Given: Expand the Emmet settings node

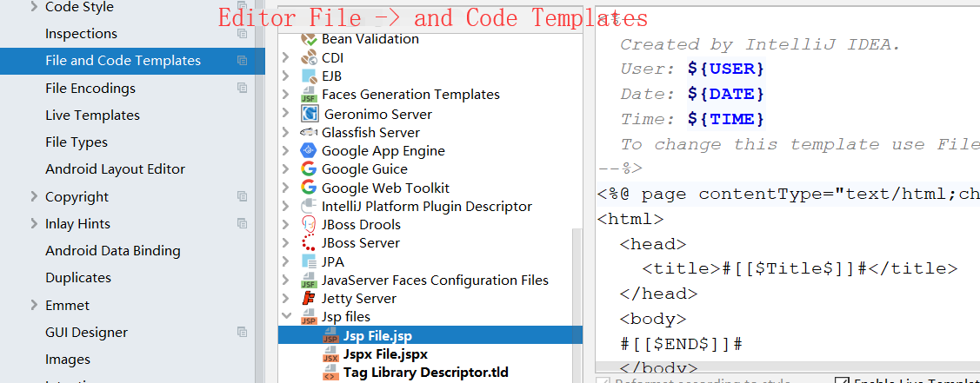Looking at the screenshot, I should click(x=34, y=305).
